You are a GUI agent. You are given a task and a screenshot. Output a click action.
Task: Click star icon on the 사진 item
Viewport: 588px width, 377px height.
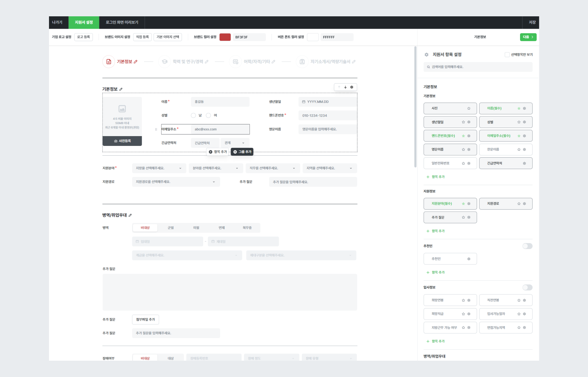tap(469, 108)
